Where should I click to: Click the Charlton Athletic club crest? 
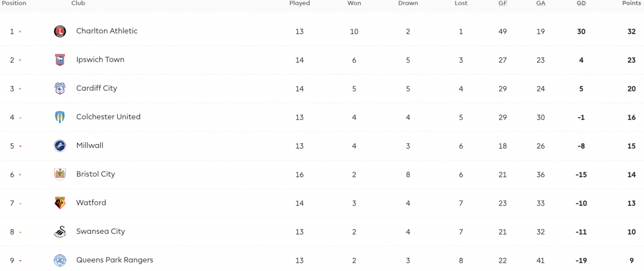(60, 31)
